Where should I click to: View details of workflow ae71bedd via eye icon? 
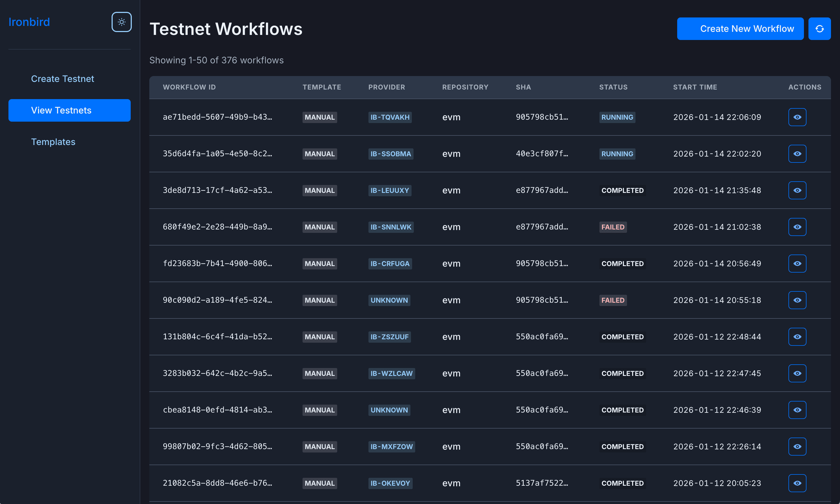tap(797, 117)
